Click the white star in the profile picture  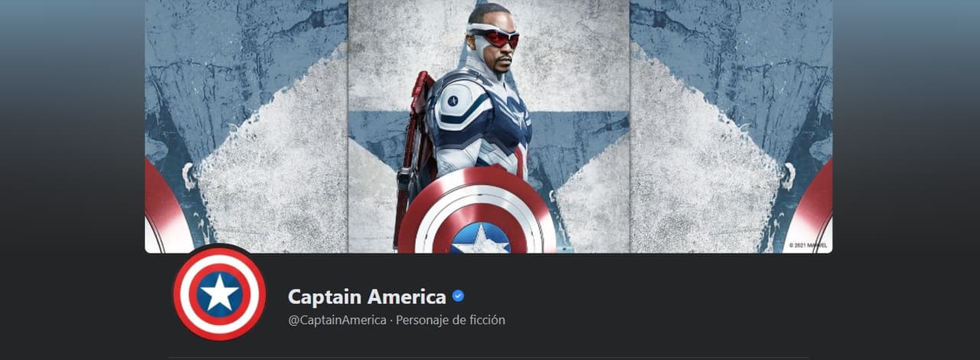coord(220,293)
